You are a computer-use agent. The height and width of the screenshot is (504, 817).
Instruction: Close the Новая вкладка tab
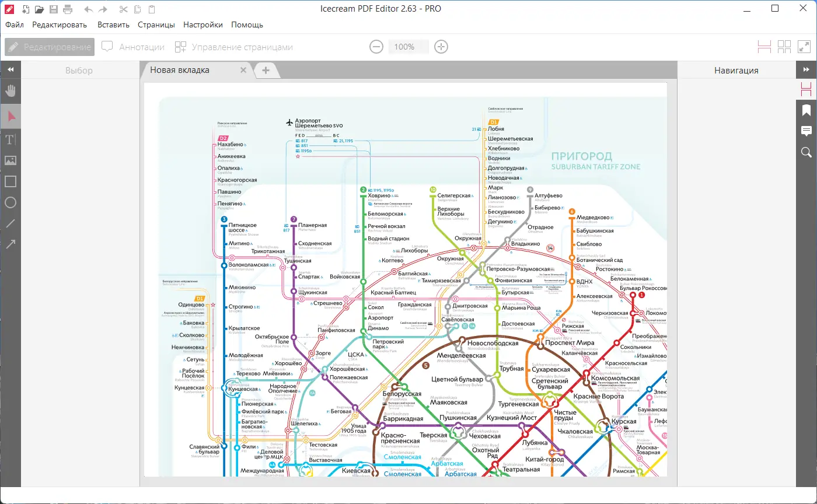pos(244,70)
